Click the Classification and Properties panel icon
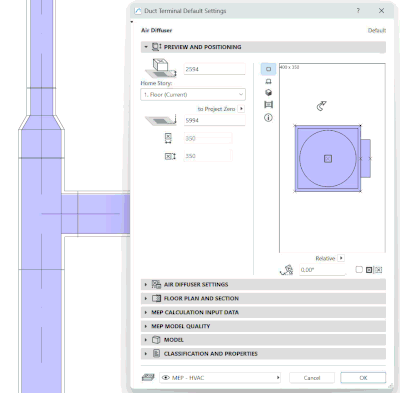 [156, 353]
